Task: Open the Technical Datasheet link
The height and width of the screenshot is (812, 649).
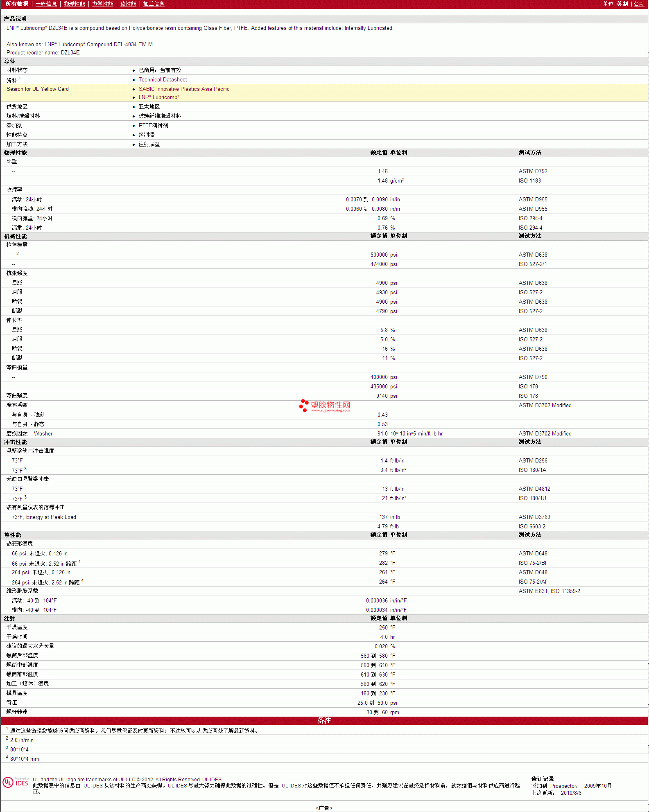Action: coord(163,80)
